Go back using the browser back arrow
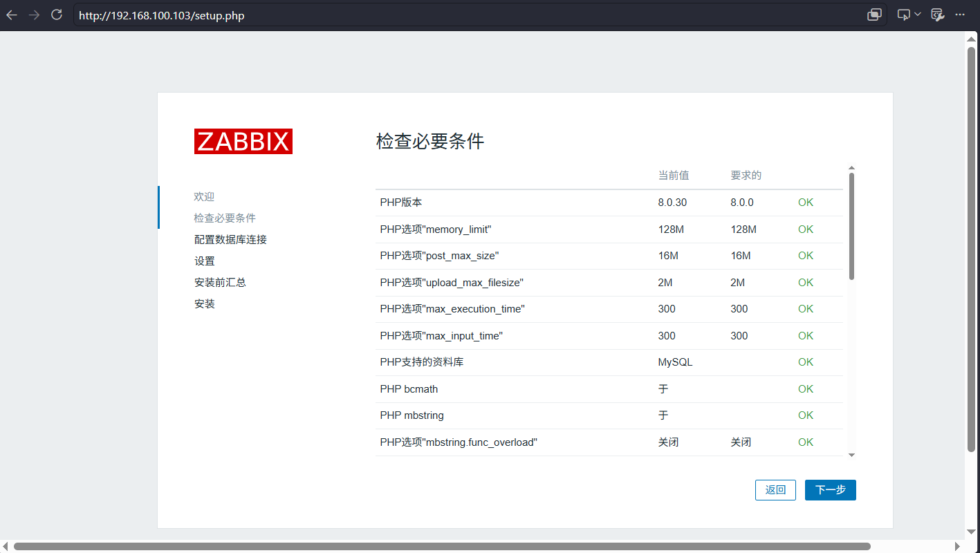The height and width of the screenshot is (553, 980). pos(12,15)
